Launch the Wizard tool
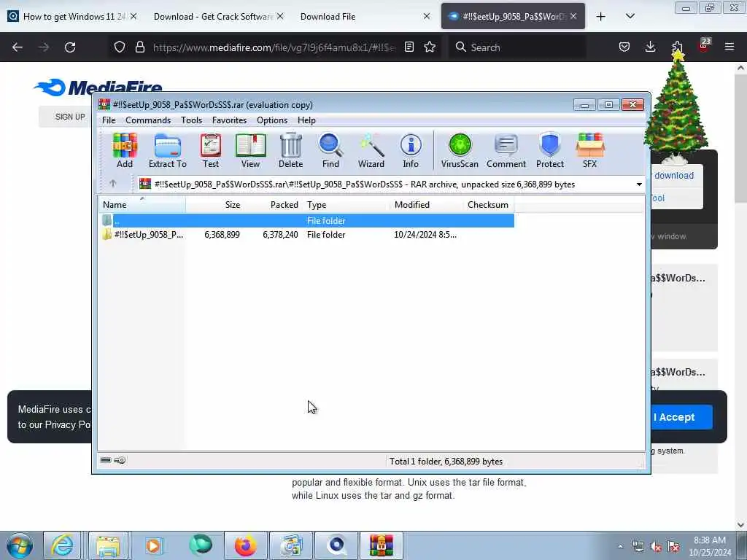 point(371,150)
